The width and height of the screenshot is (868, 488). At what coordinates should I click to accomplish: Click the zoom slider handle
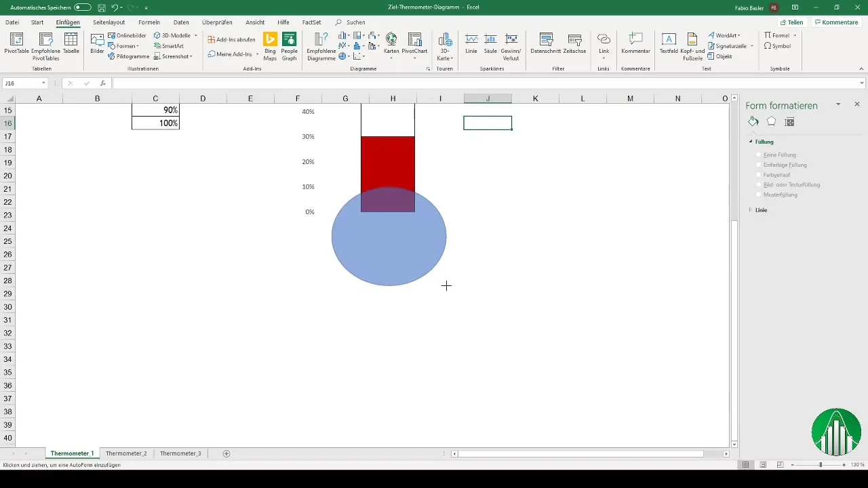(x=821, y=464)
